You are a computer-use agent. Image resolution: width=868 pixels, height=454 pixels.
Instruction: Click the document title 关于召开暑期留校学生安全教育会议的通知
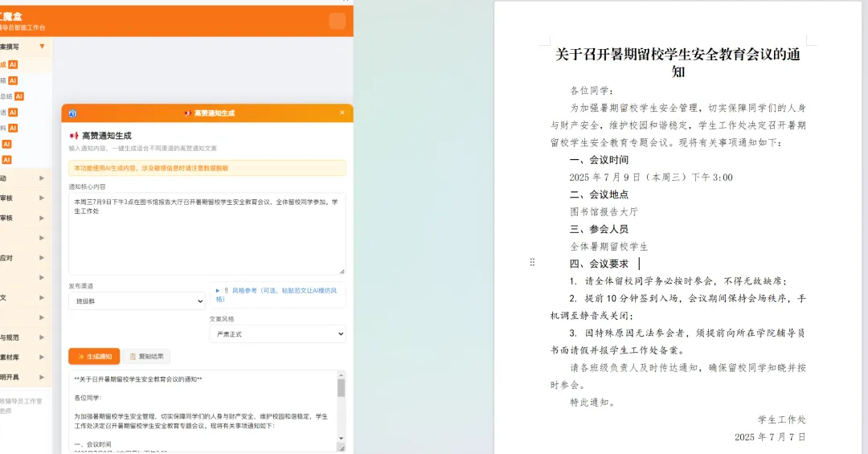coord(678,63)
